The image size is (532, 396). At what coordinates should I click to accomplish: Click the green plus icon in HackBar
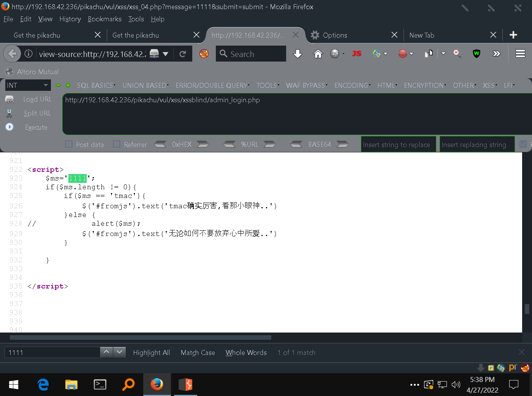[x=68, y=85]
